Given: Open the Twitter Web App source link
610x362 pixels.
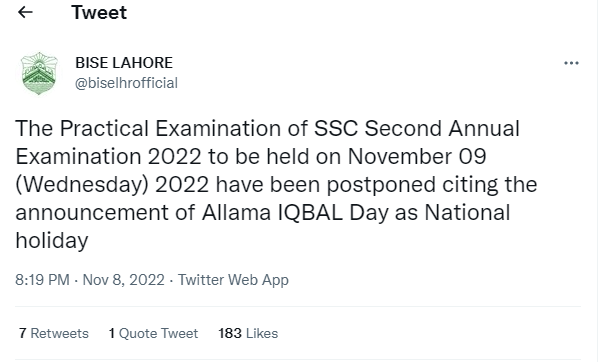Looking at the screenshot, I should coord(233,280).
